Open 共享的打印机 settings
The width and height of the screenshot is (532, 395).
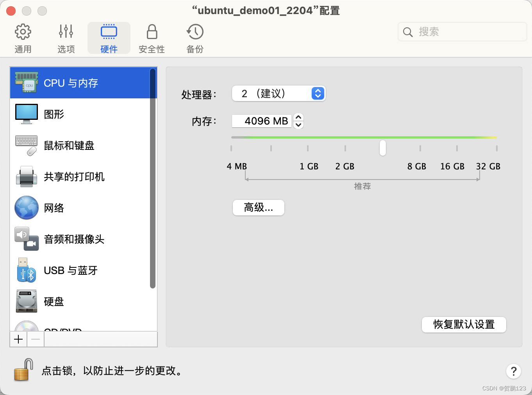(74, 176)
